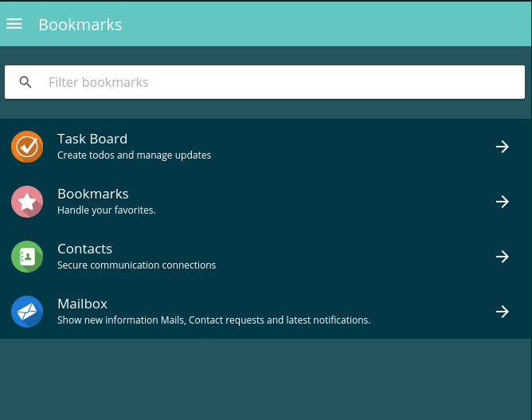532x420 pixels.
Task: Click the magnifier search icon
Action: tap(25, 82)
